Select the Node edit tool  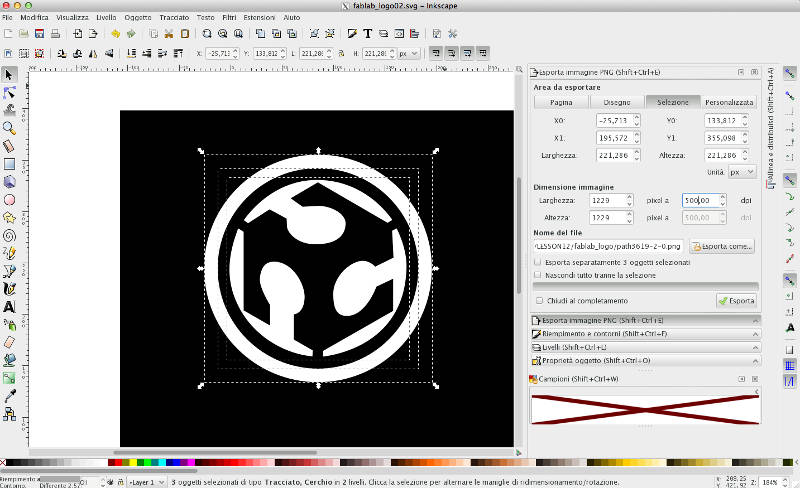tap(9, 92)
